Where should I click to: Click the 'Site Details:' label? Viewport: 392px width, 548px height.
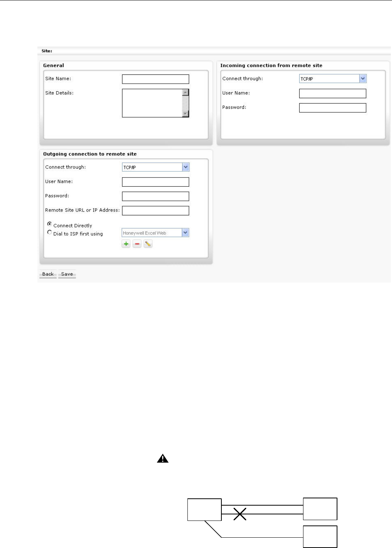click(x=60, y=93)
